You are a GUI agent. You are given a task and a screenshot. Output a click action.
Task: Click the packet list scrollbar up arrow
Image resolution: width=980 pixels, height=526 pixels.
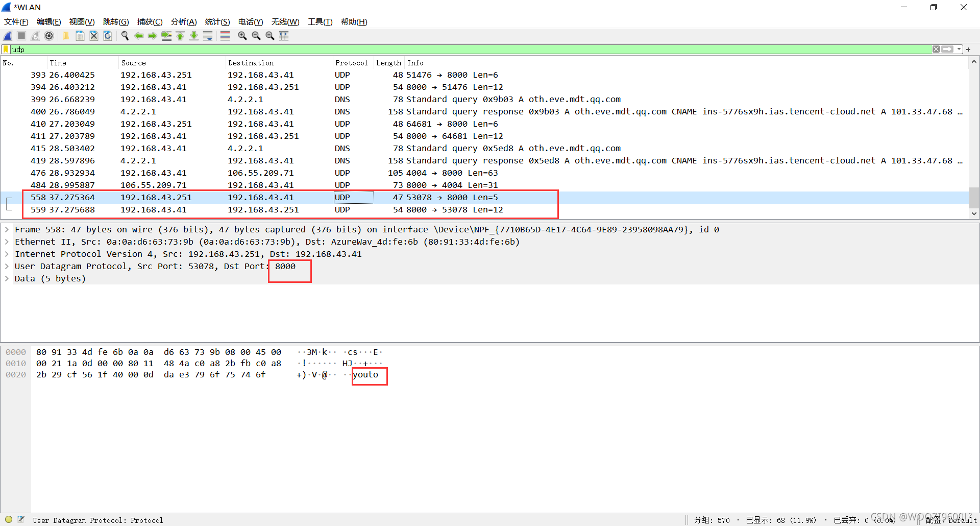pos(974,62)
